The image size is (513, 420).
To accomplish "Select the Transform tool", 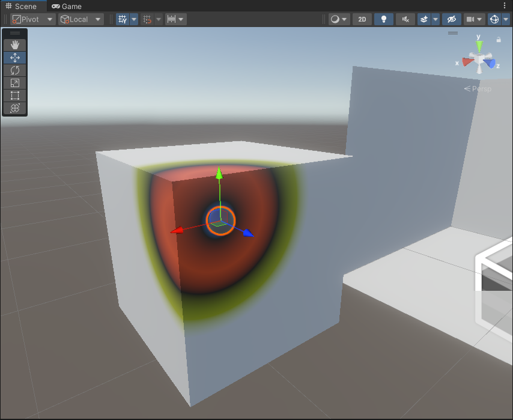I will pyautogui.click(x=15, y=108).
